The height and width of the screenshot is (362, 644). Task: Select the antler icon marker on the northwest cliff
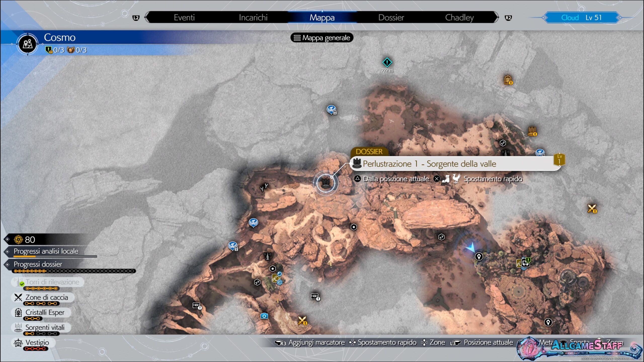point(264,187)
